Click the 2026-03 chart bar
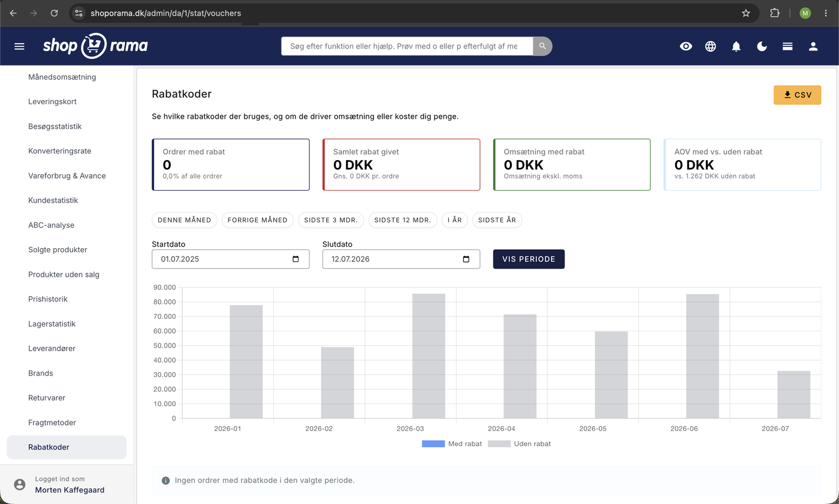This screenshot has height=504, width=839. 428,356
